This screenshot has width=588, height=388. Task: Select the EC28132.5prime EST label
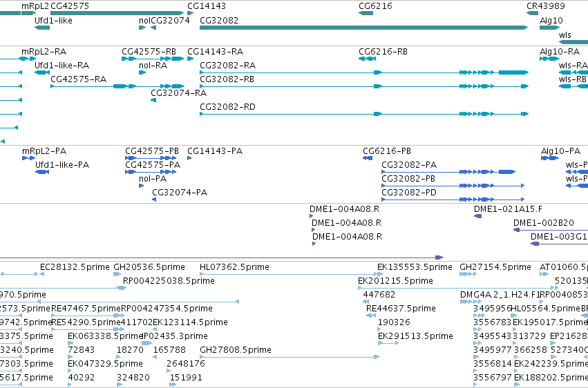75,267
